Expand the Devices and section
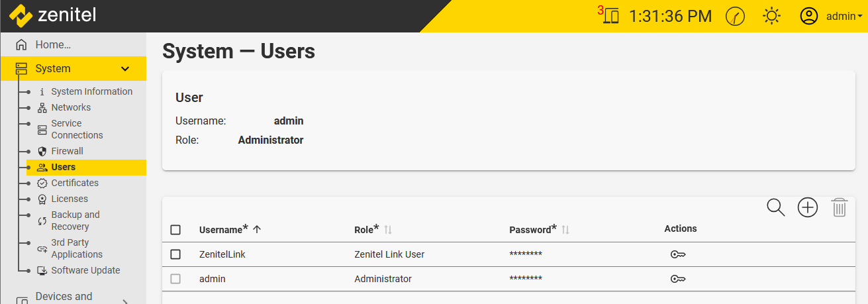868x304 pixels. pyautogui.click(x=125, y=301)
